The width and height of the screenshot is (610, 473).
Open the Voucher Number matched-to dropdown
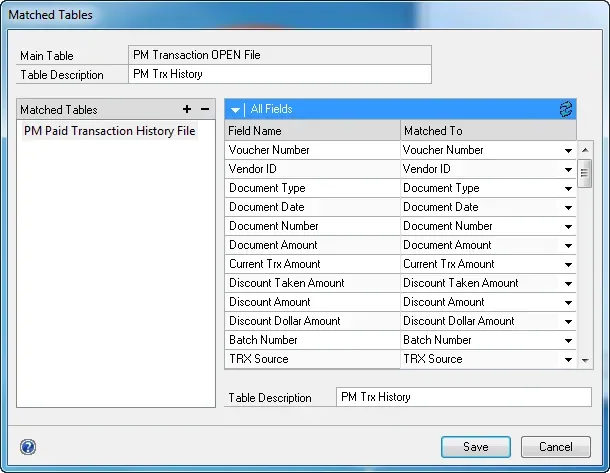click(x=568, y=151)
